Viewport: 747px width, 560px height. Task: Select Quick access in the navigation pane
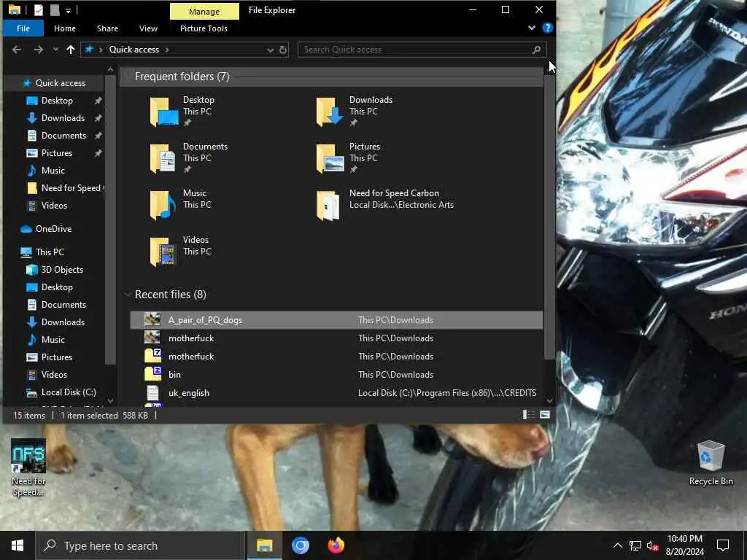tap(61, 83)
